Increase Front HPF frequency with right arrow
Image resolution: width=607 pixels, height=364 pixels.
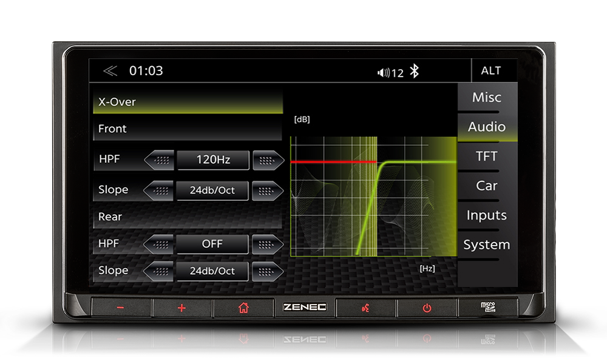click(268, 160)
